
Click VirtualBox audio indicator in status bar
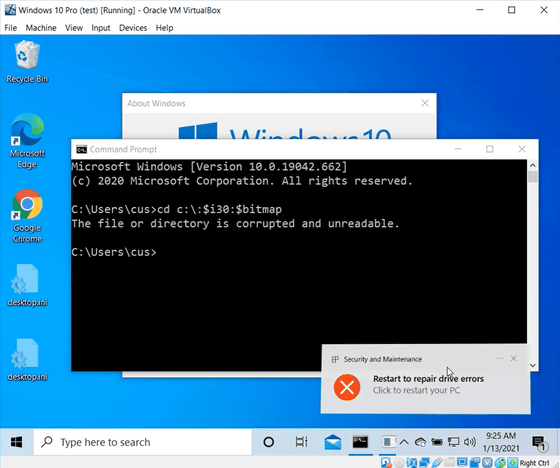412,463
